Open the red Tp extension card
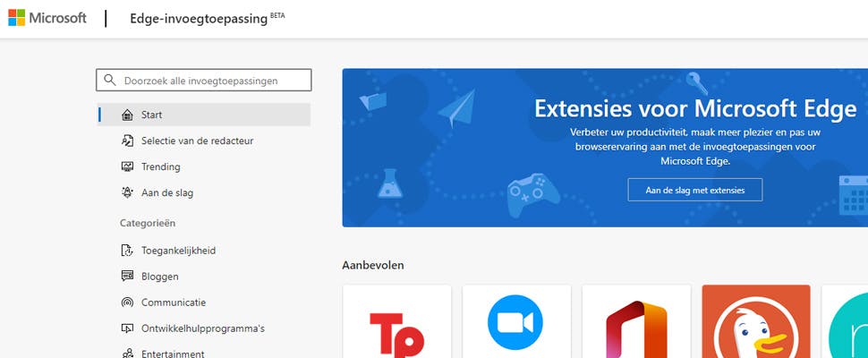Screen dimensions: 868x358 coord(397,321)
